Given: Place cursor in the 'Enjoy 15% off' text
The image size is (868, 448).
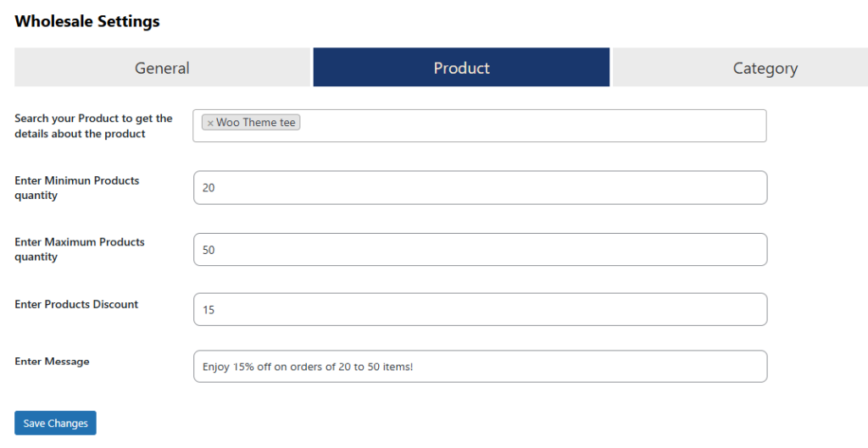Looking at the screenshot, I should [x=307, y=368].
